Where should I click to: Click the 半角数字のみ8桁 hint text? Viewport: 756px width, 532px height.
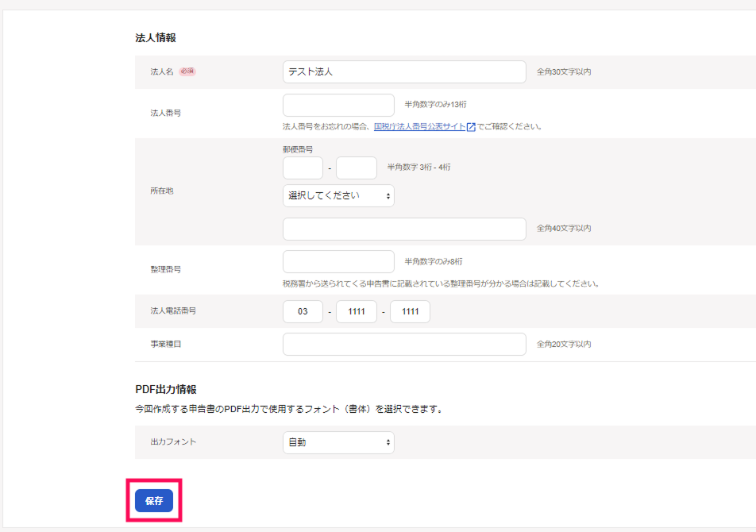point(434,262)
